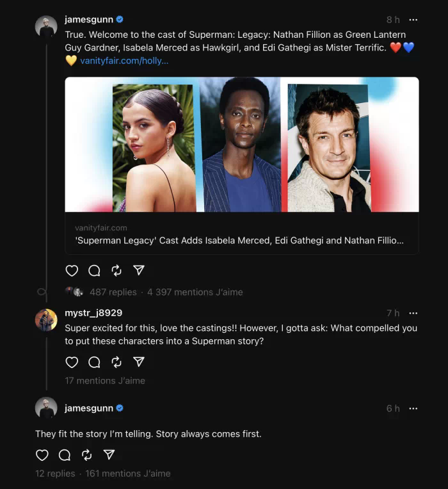Repost mystr_j8929's comment

coord(116,362)
